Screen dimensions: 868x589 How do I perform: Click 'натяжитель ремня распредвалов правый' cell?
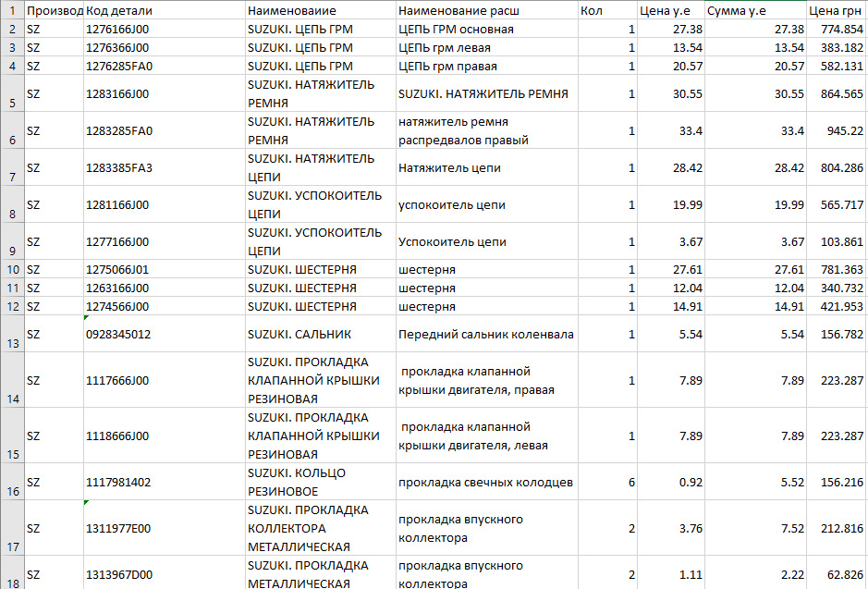(487, 130)
